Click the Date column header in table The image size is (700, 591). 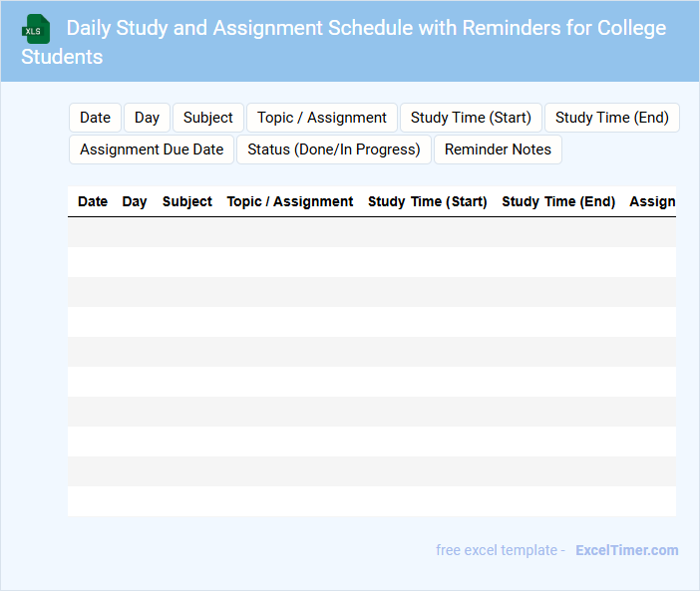[x=93, y=201]
